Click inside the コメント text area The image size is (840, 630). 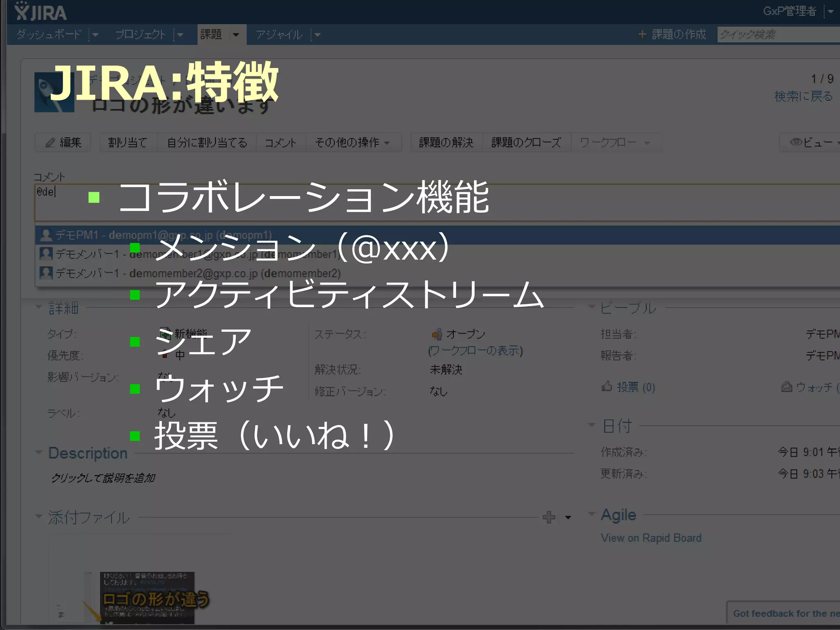(437, 203)
